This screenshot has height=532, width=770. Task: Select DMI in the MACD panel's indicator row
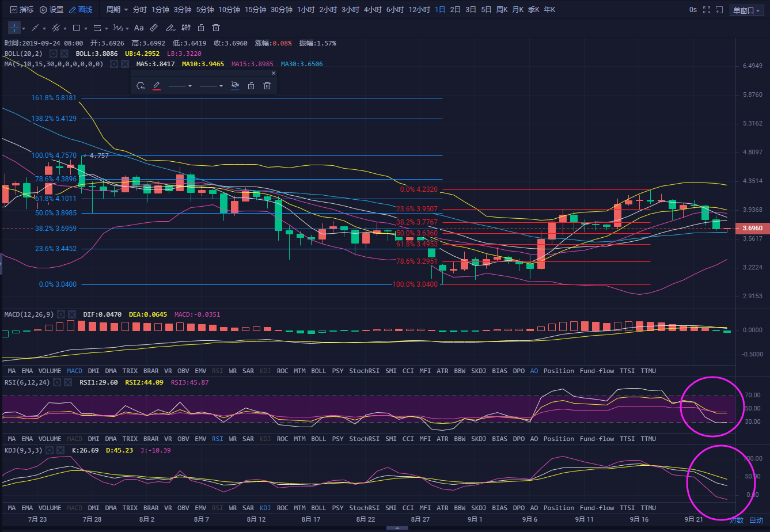click(x=93, y=371)
